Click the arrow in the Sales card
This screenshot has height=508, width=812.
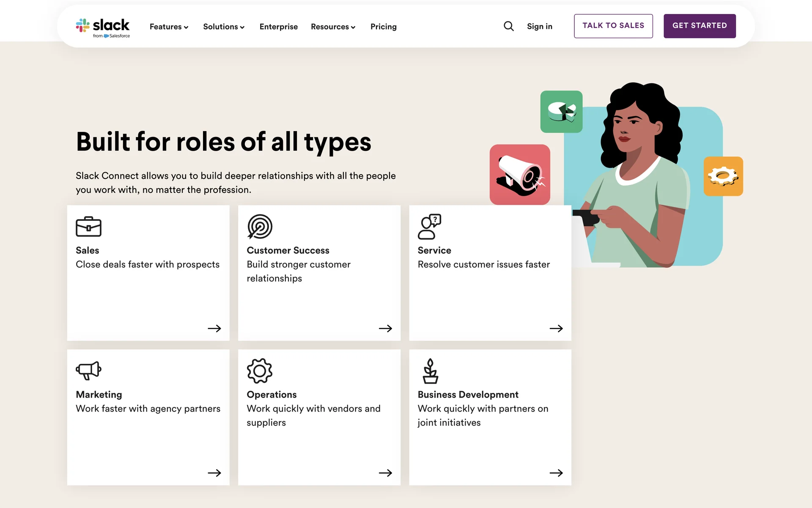(214, 328)
